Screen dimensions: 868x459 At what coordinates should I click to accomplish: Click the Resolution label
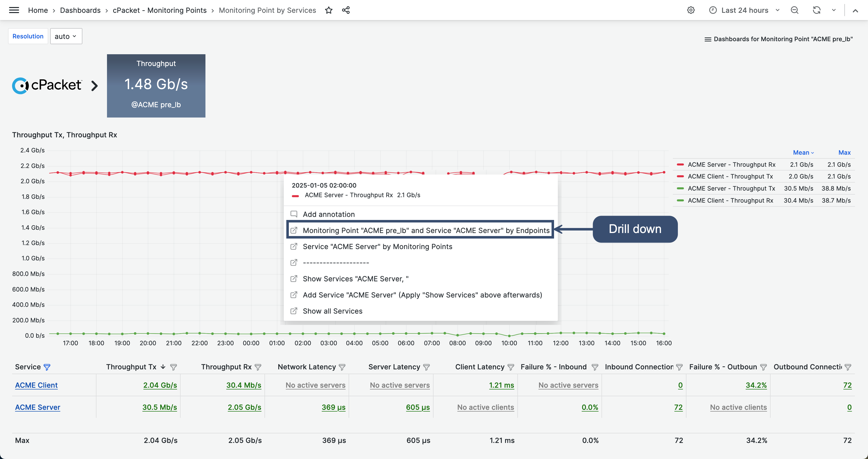coord(28,36)
